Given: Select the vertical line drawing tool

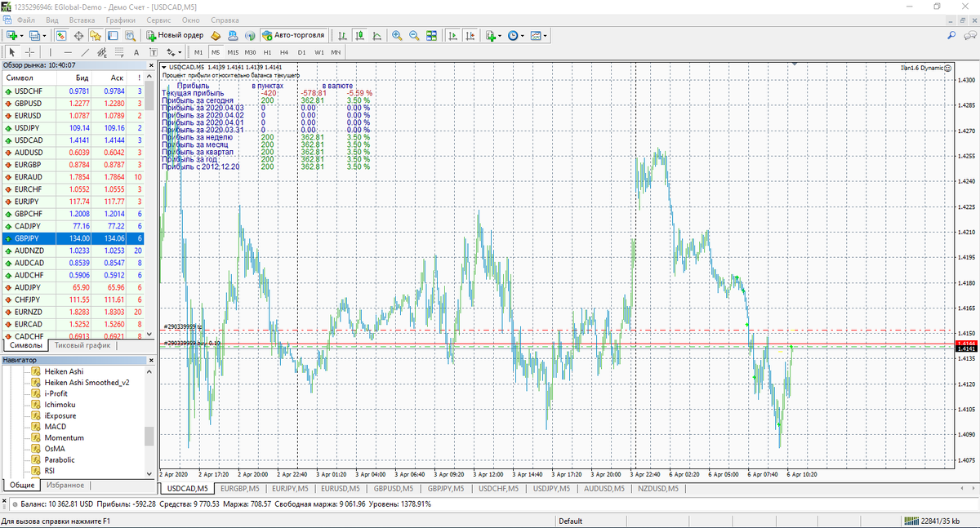Looking at the screenshot, I should tap(51, 51).
